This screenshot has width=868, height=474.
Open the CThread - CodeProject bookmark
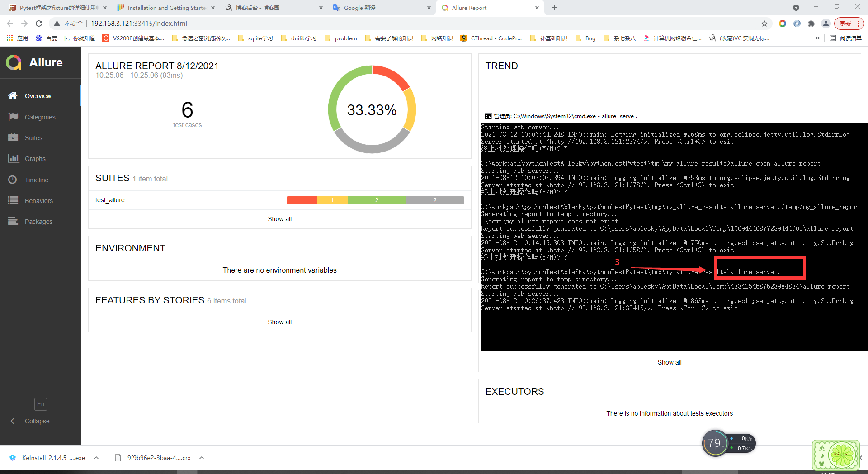coord(491,38)
